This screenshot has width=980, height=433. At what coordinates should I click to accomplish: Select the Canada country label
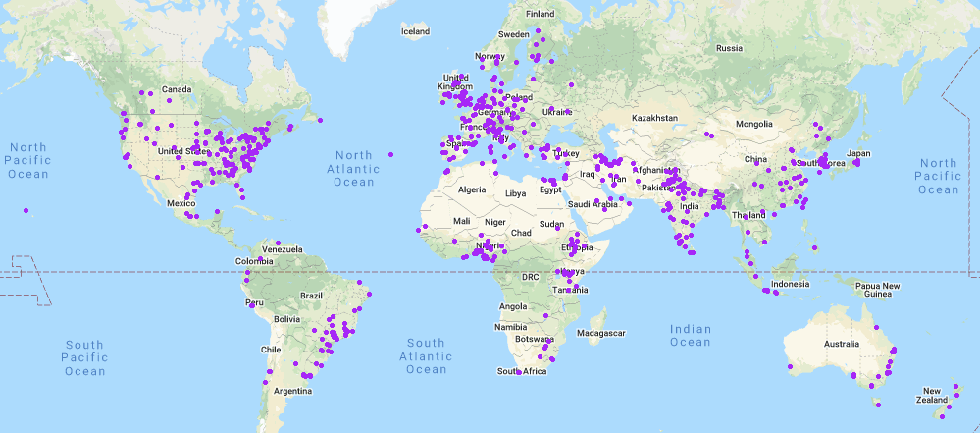pos(176,90)
